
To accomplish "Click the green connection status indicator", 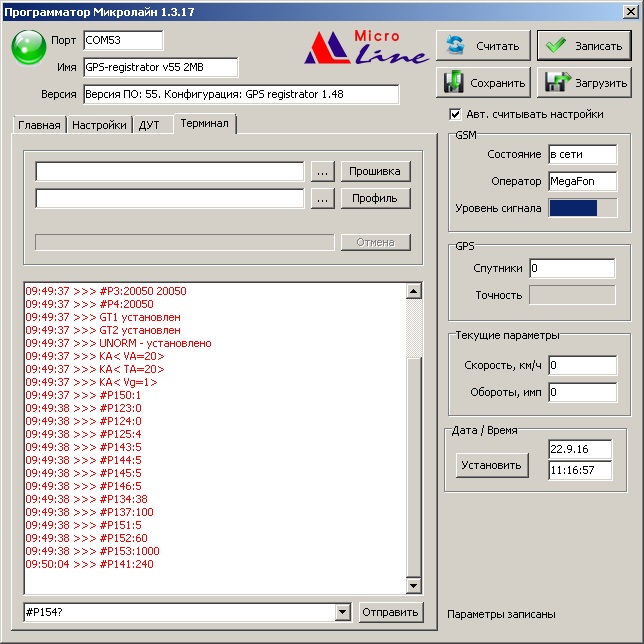I will 29,46.
